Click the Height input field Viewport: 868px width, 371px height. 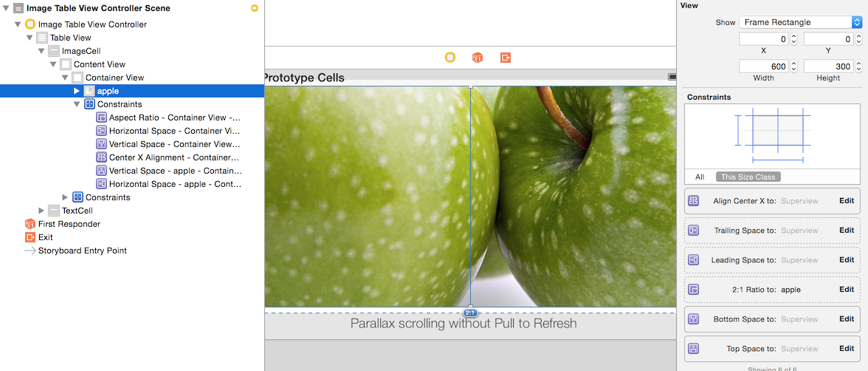pos(828,67)
